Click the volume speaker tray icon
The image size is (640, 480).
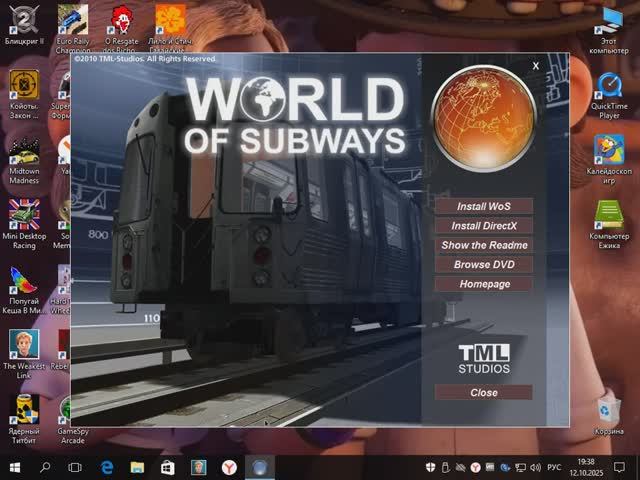pyautogui.click(x=535, y=467)
